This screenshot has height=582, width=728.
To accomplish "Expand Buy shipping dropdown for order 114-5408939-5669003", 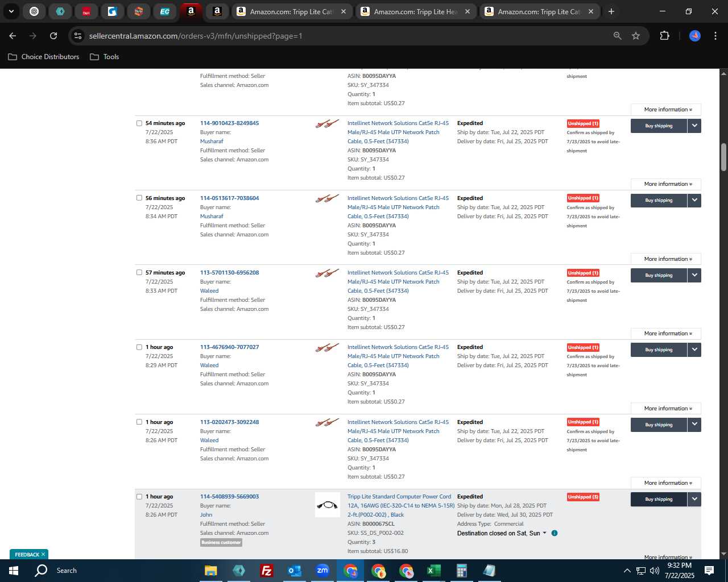I will [694, 499].
